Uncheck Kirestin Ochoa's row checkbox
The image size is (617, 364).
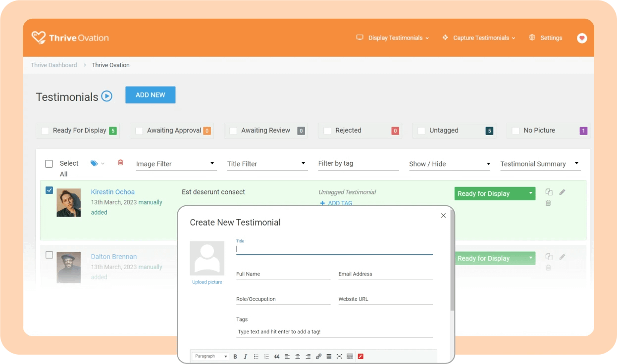coord(49,189)
